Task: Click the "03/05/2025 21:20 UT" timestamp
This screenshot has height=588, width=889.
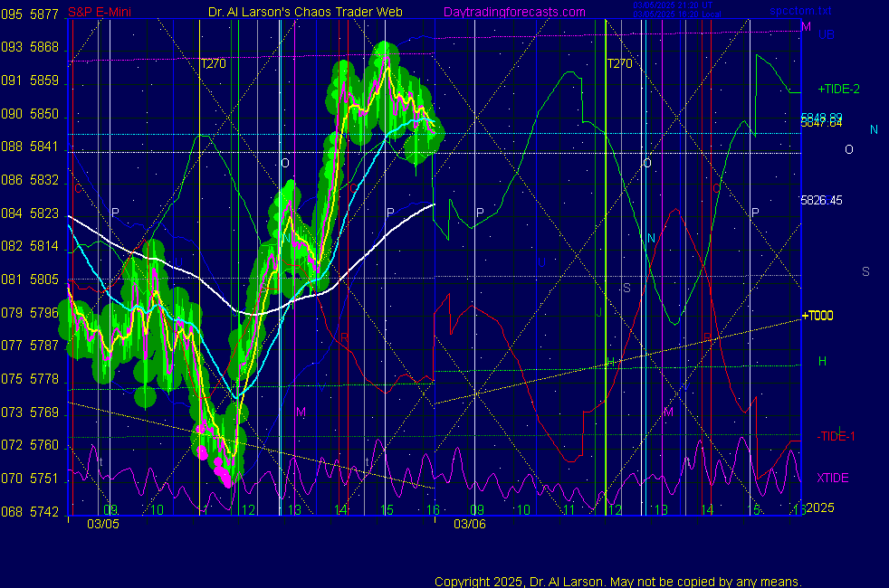Action: 673,5
